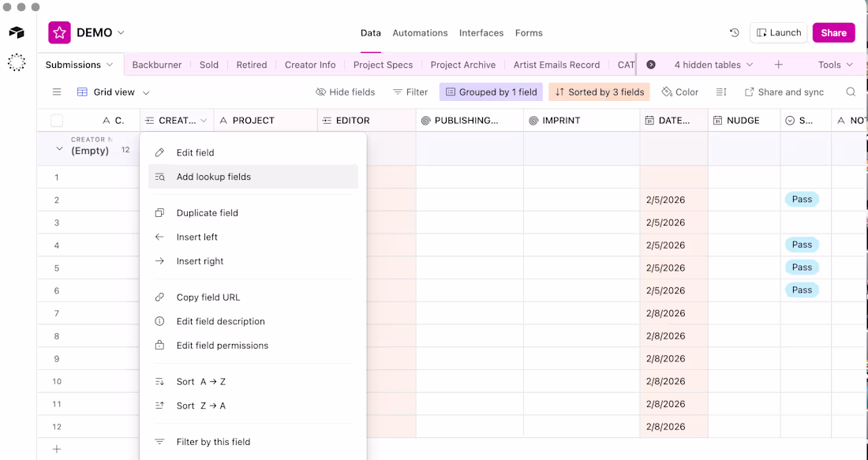
Task: Open the Color options
Action: [x=679, y=92]
